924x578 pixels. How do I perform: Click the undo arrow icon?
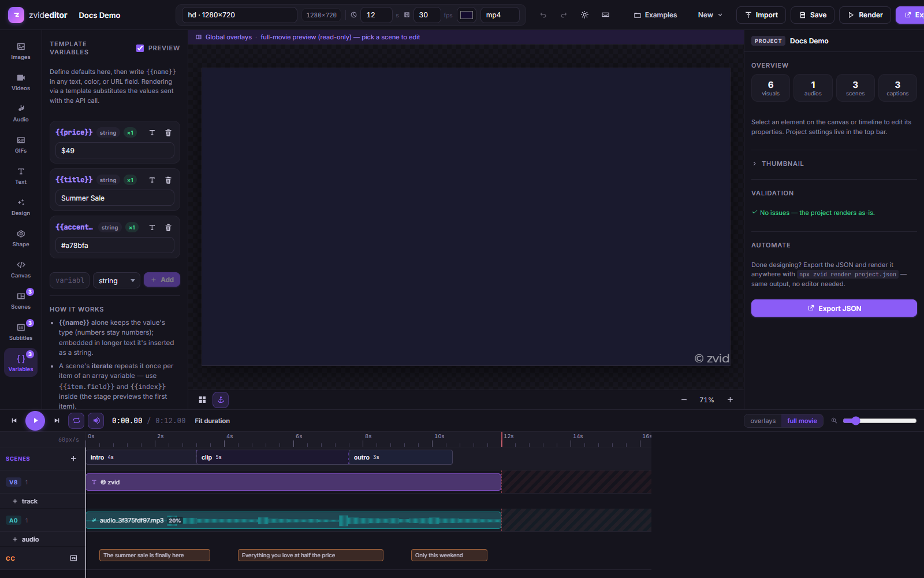pyautogui.click(x=543, y=15)
